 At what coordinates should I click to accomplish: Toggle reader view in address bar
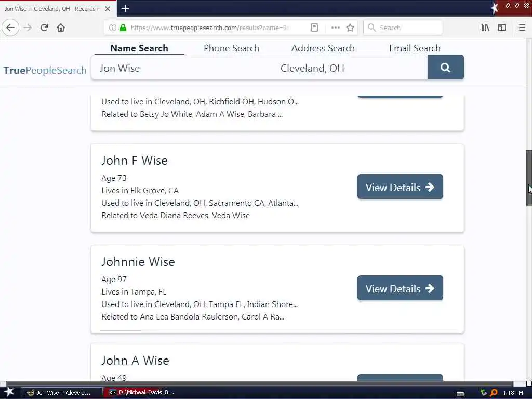tap(314, 28)
